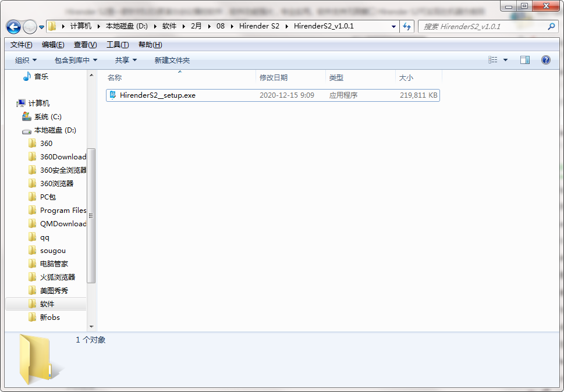Open address bar history dropdown arrow

[x=393, y=27]
